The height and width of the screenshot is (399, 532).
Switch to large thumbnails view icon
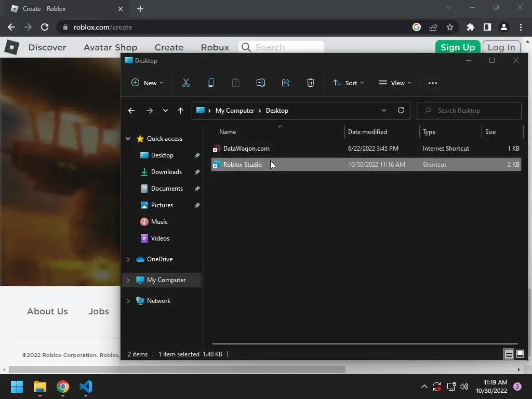pyautogui.click(x=520, y=354)
